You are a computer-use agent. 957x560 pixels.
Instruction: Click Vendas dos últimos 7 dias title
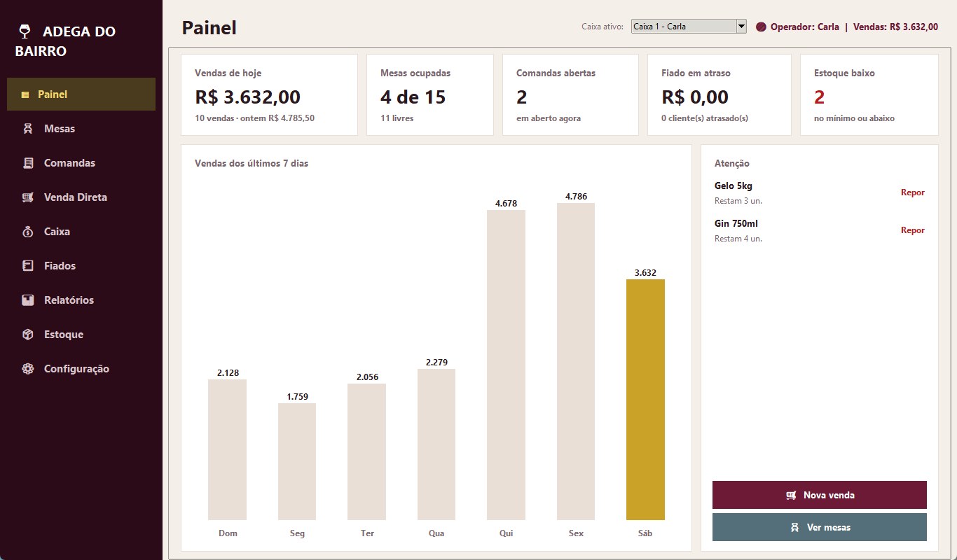(252, 164)
